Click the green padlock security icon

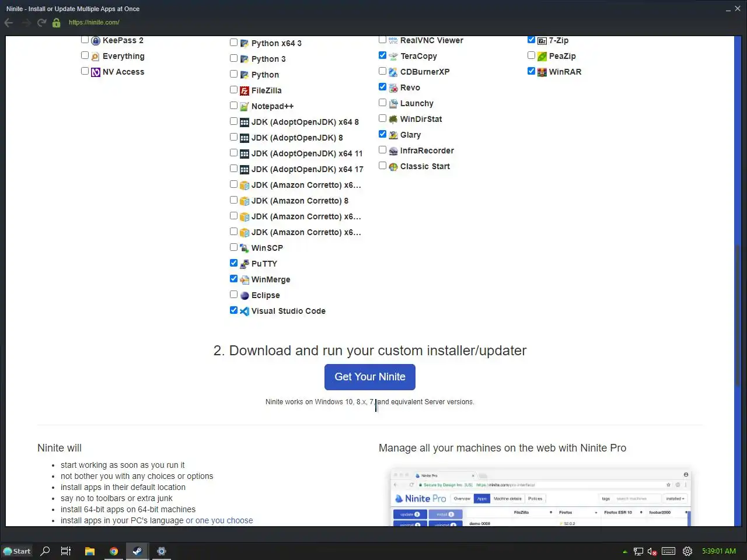57,23
